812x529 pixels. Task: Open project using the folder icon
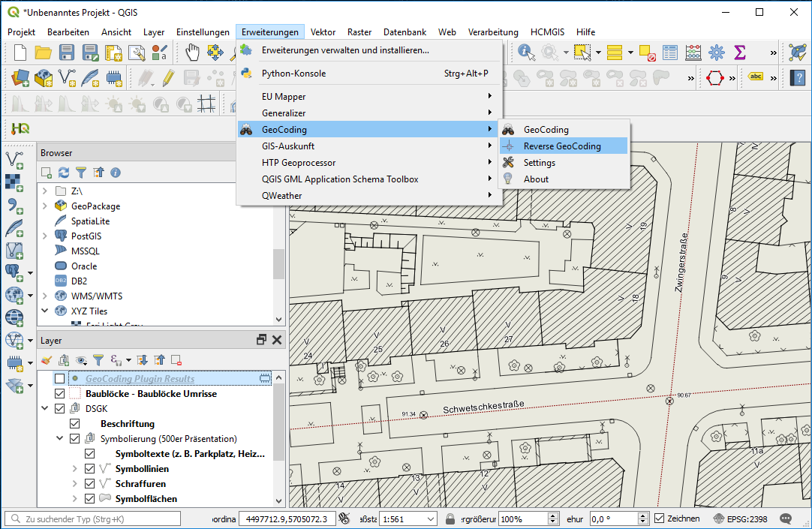pos(43,53)
